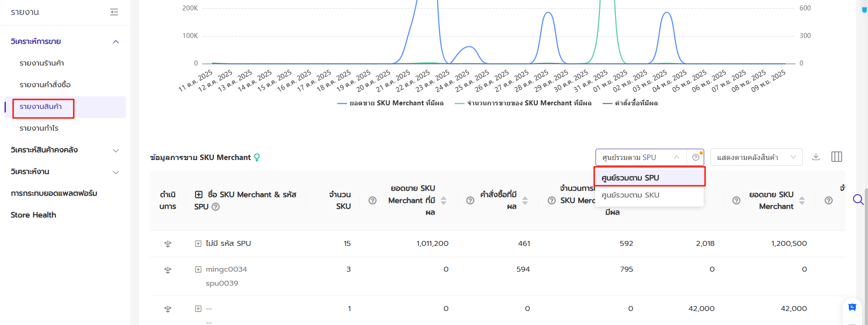Click the action icon in ไม่มี รหัส SPU row
Viewport: 868px width, 325px height.
tap(168, 244)
